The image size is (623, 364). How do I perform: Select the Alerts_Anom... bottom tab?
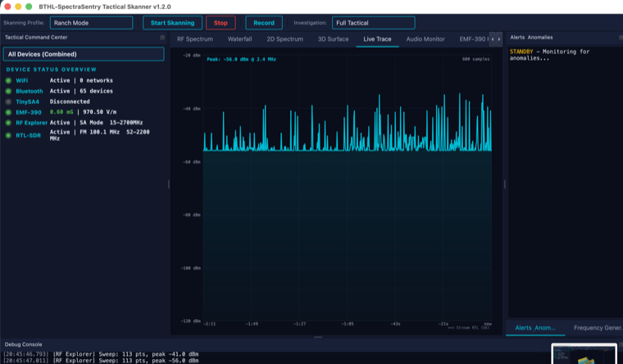[x=534, y=328]
